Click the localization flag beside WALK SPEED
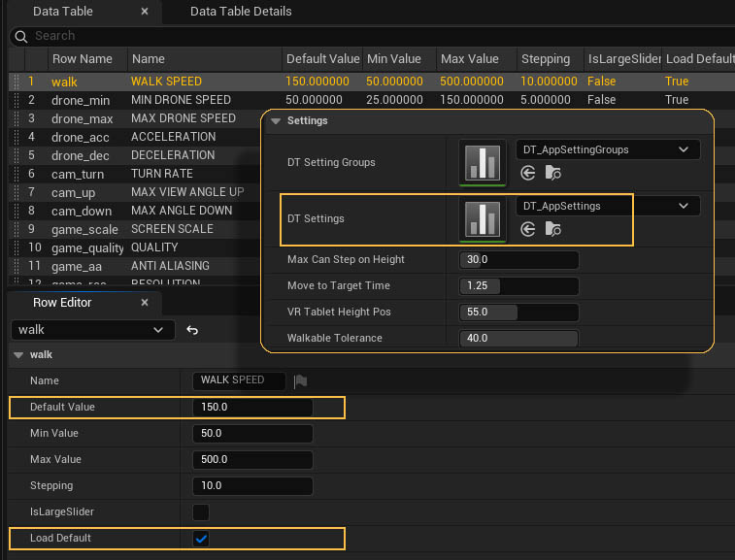Viewport: 735px width, 560px height. pos(301,380)
